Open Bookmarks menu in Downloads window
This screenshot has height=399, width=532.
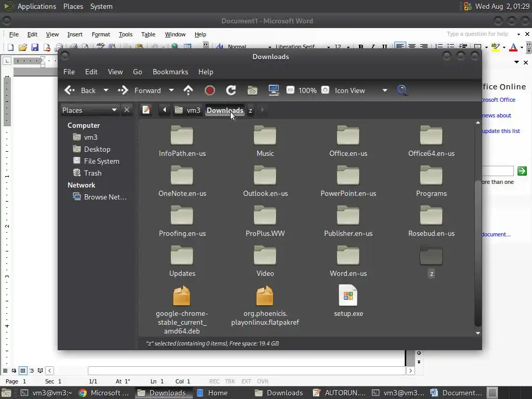click(x=170, y=72)
